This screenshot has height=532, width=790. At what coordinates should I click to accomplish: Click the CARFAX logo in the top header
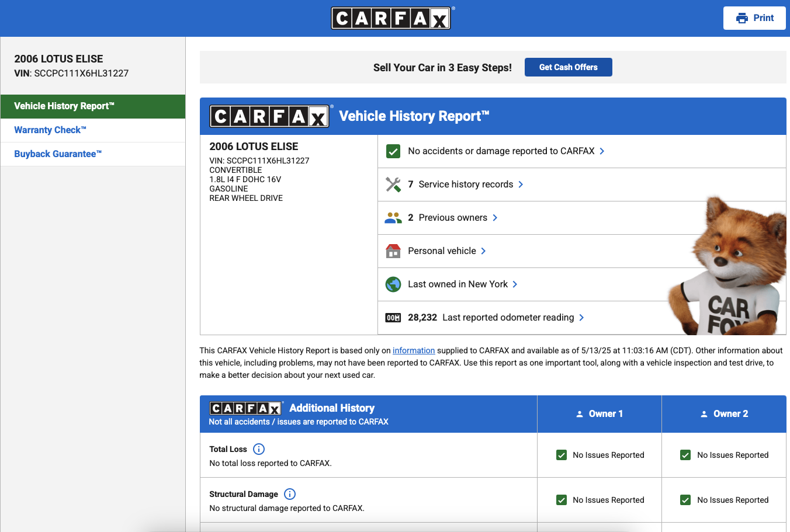tap(391, 18)
